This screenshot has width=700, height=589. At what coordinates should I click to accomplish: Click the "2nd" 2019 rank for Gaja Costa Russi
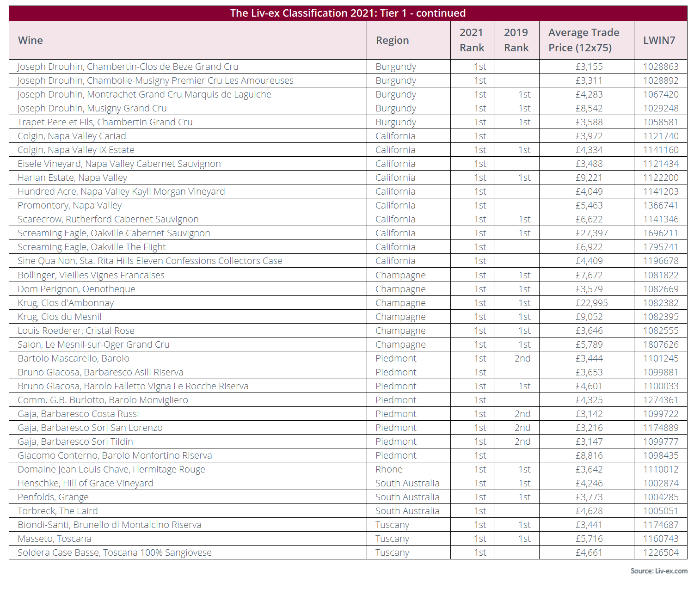(522, 414)
